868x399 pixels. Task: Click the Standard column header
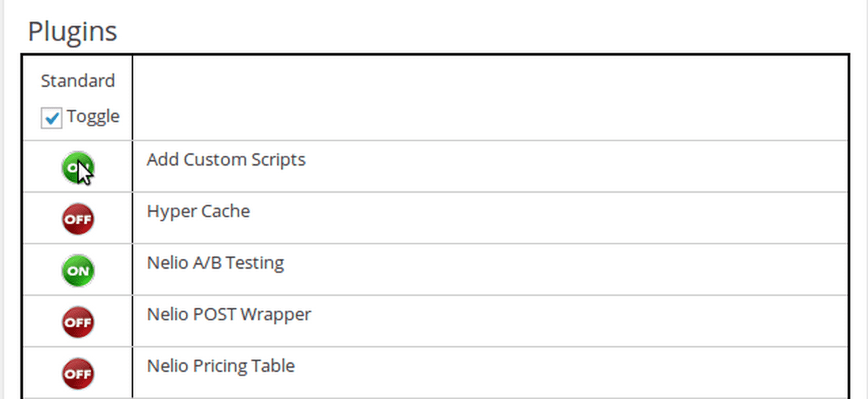78,81
